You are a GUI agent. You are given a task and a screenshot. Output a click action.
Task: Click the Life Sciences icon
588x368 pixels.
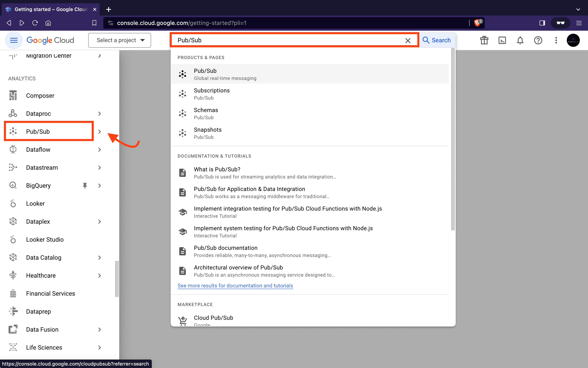click(13, 348)
